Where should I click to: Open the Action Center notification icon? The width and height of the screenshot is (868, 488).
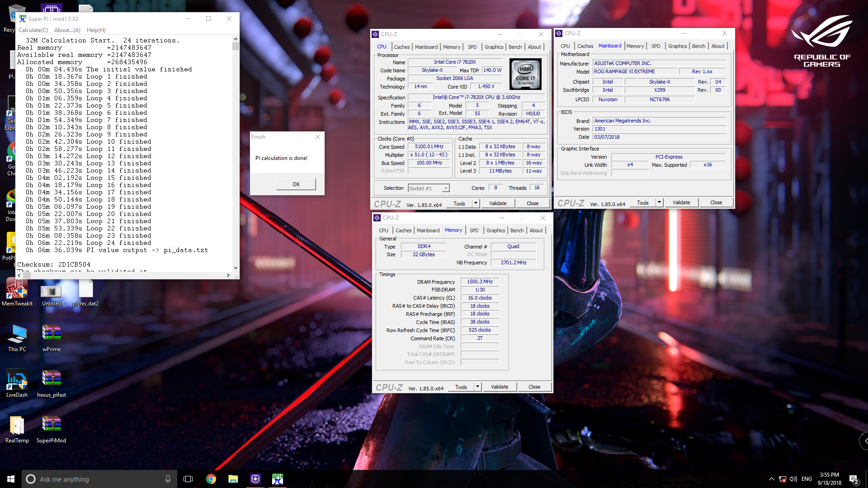[854, 479]
